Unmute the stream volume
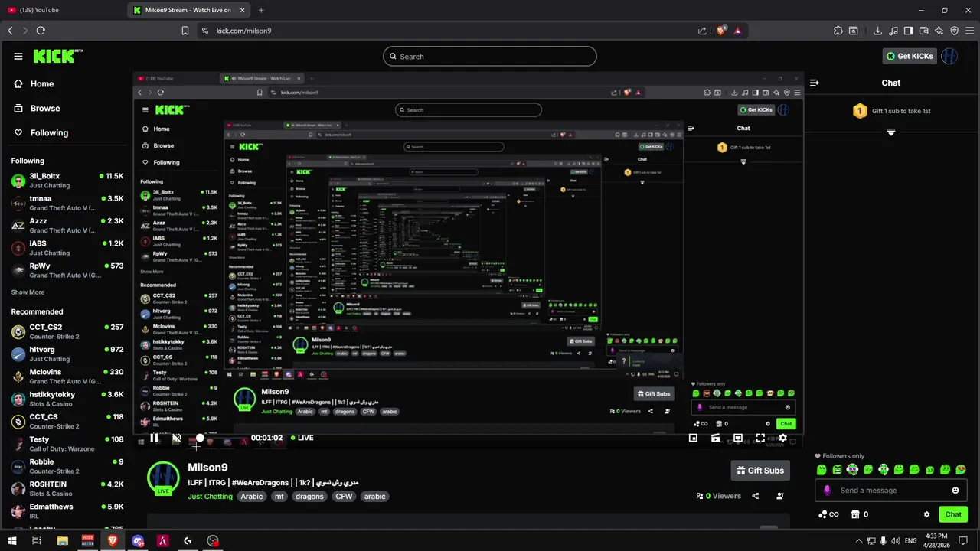 tap(176, 438)
